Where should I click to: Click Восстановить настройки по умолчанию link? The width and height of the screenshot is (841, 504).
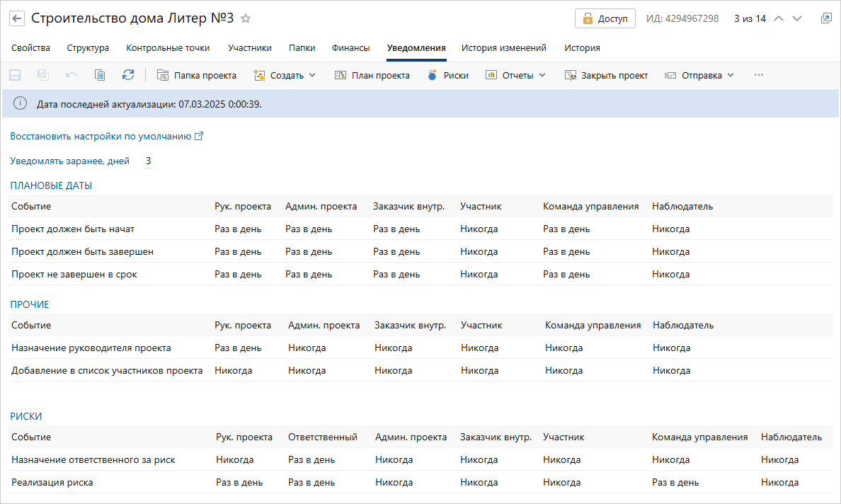pos(106,136)
